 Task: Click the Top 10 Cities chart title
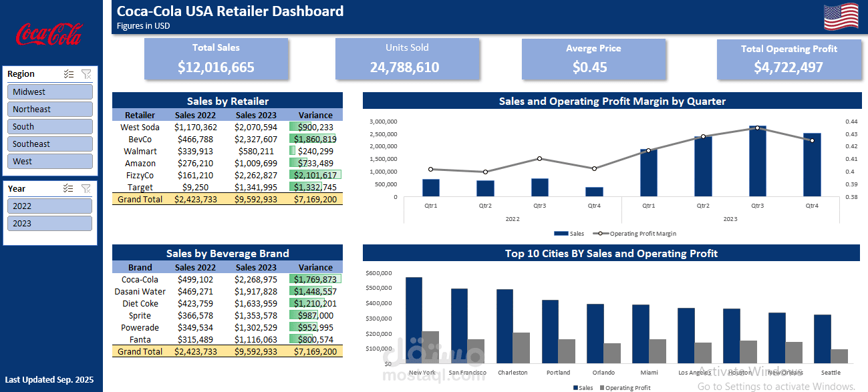(611, 253)
